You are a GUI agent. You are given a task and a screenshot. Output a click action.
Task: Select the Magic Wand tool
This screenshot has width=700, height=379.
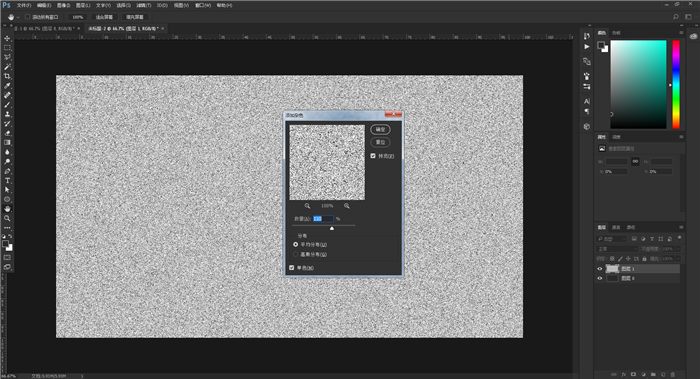(x=8, y=67)
